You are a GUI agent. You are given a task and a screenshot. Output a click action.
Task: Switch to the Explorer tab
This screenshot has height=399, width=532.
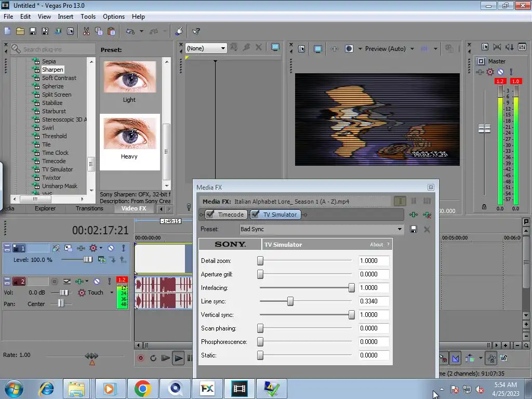coord(45,208)
